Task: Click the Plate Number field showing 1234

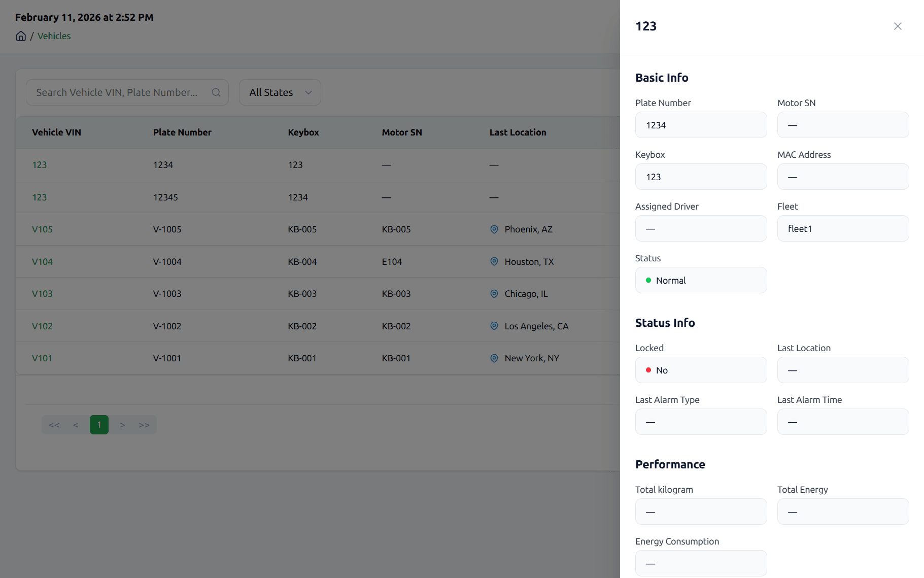Action: click(701, 125)
